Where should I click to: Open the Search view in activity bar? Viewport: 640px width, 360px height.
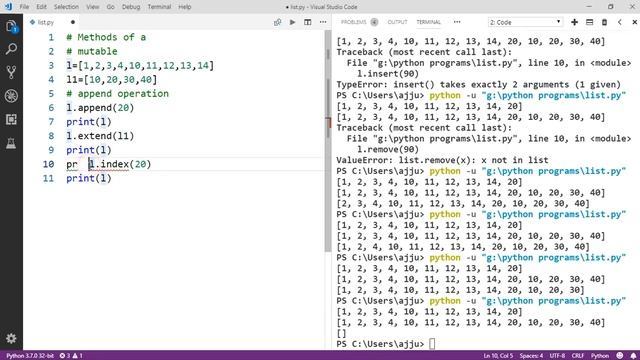[11, 49]
